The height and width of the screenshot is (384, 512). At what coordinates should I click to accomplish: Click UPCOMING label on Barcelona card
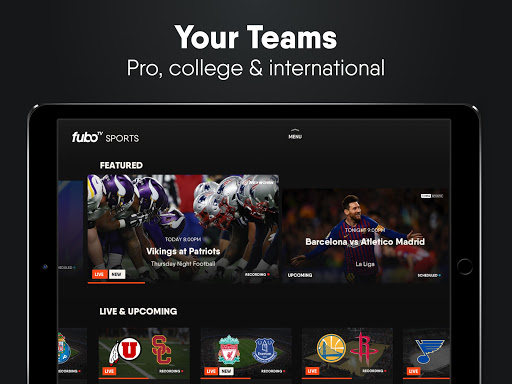pyautogui.click(x=300, y=275)
